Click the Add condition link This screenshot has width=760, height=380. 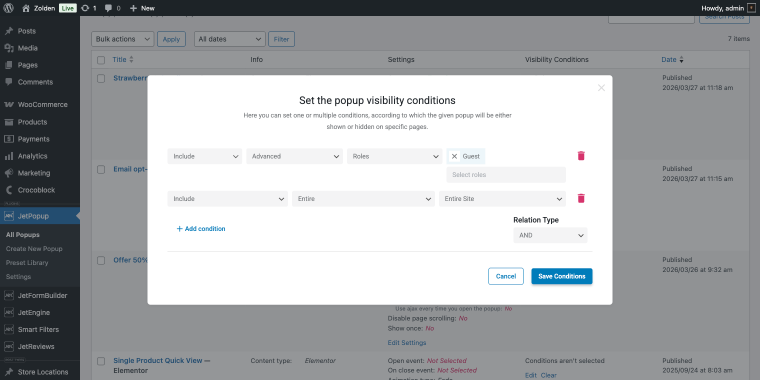[201, 229]
